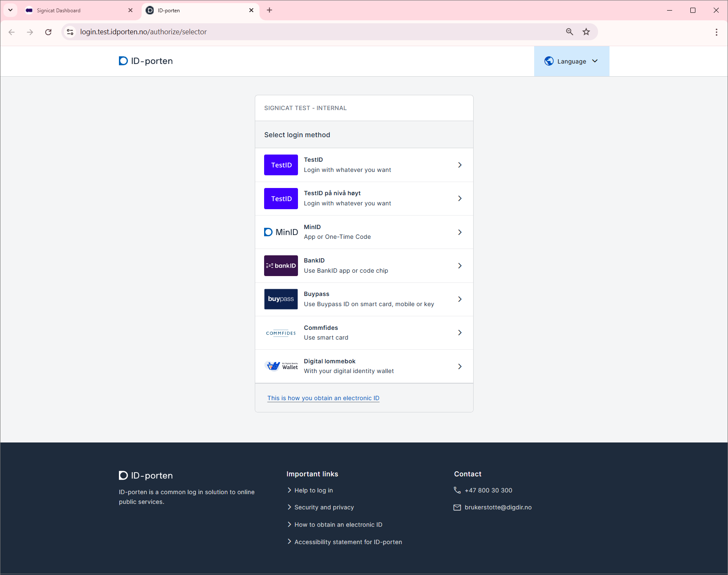This screenshot has height=575, width=728.
Task: Open the Security and privacy footer link
Action: tap(324, 507)
